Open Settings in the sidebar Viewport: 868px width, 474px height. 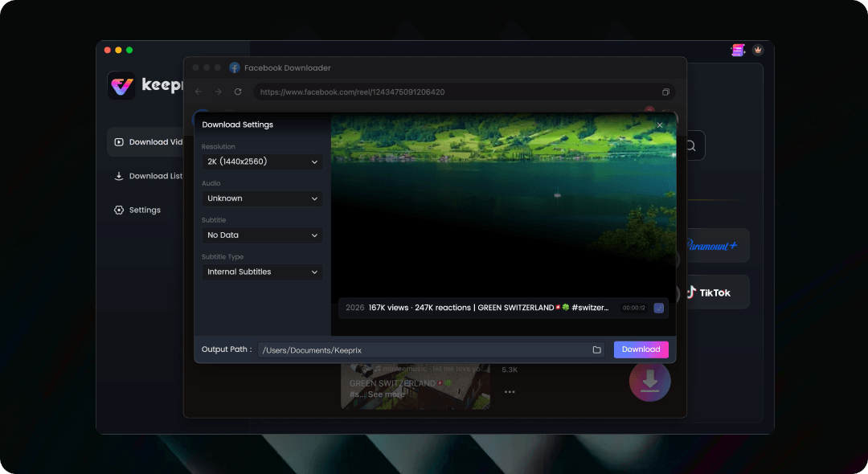(137, 210)
